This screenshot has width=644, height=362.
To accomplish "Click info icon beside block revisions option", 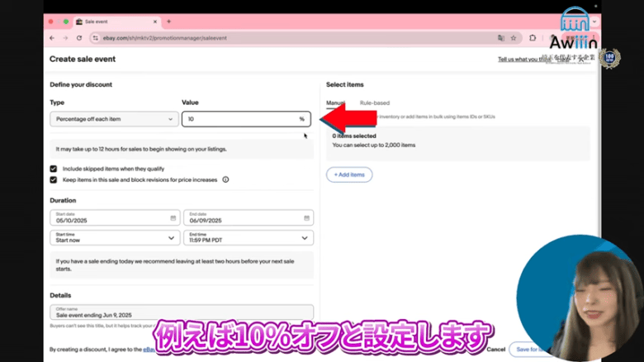I will coord(225,179).
